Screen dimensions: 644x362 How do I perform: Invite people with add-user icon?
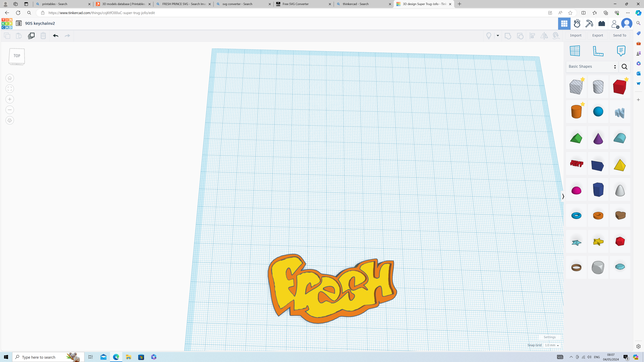[615, 24]
